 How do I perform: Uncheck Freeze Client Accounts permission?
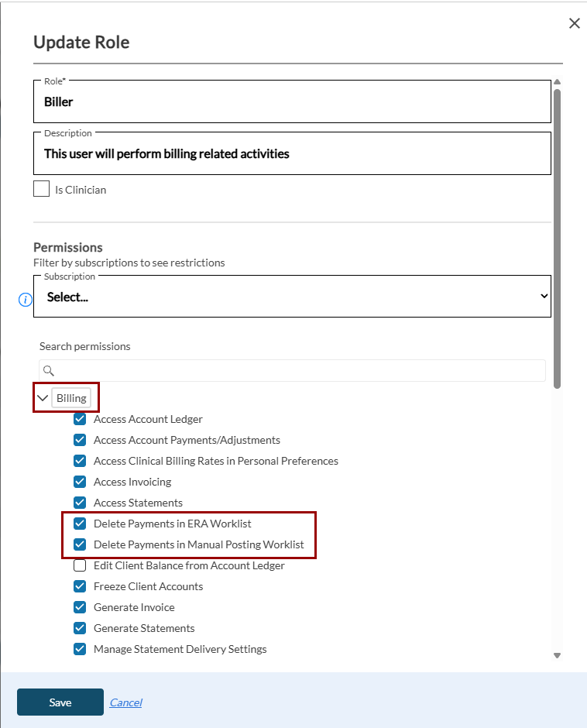point(80,586)
